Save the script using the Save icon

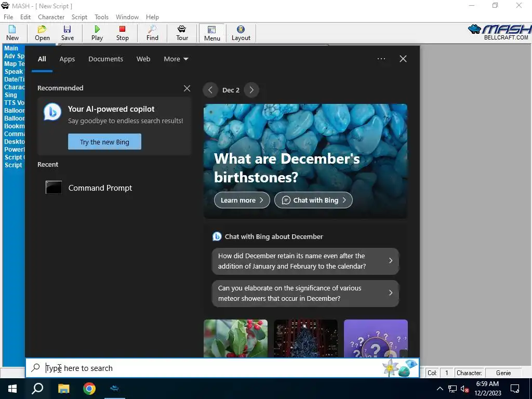[67, 33]
